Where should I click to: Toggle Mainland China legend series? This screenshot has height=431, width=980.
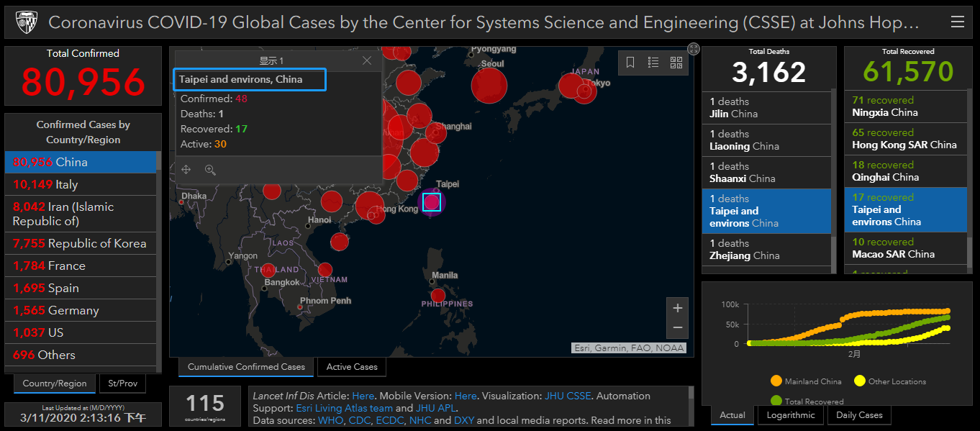pyautogui.click(x=806, y=381)
